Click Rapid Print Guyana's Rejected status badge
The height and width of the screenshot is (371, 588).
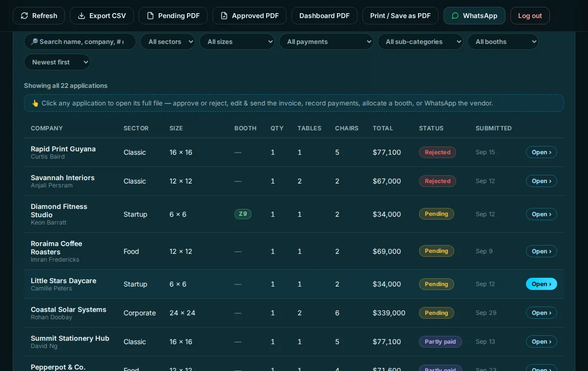click(438, 152)
